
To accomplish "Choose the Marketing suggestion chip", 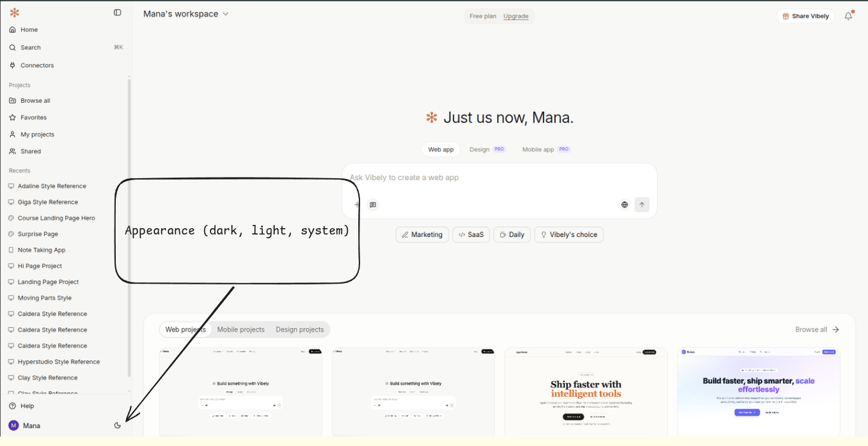I will (422, 235).
